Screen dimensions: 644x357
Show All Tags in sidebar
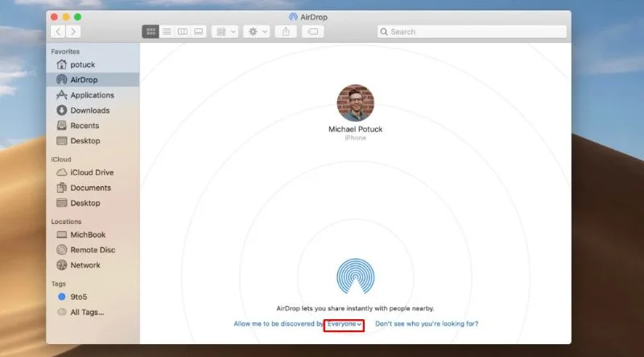(x=93, y=312)
